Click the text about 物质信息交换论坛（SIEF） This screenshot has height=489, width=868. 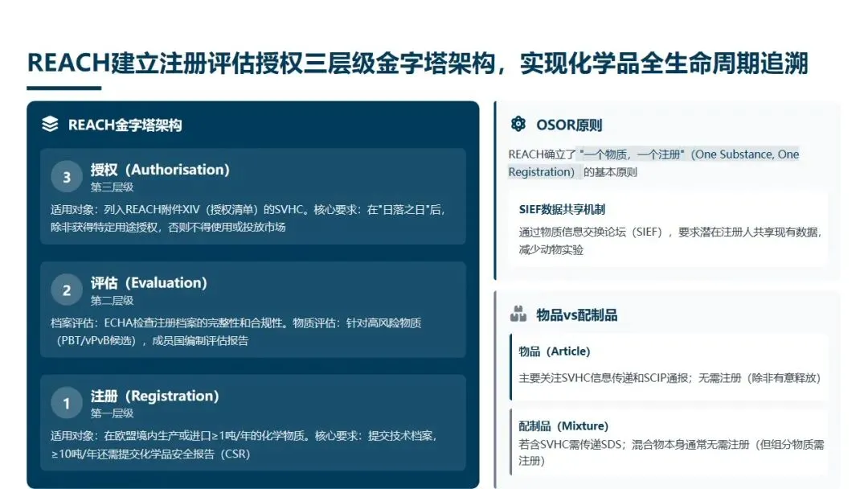[671, 240]
